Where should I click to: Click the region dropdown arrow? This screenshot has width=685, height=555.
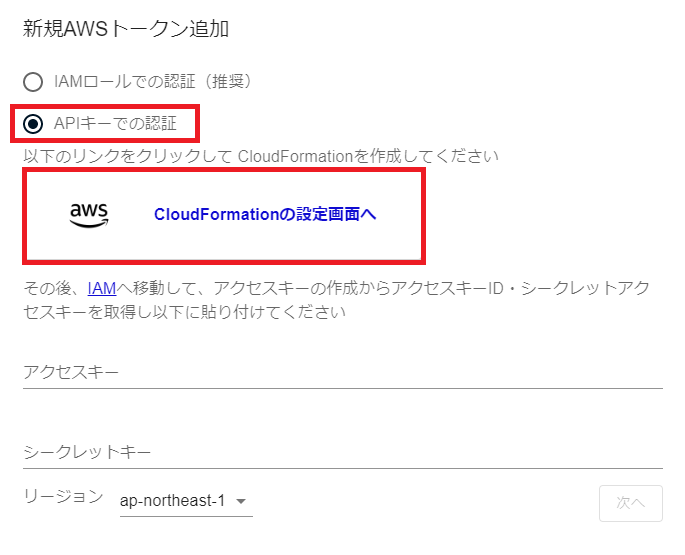(x=241, y=502)
